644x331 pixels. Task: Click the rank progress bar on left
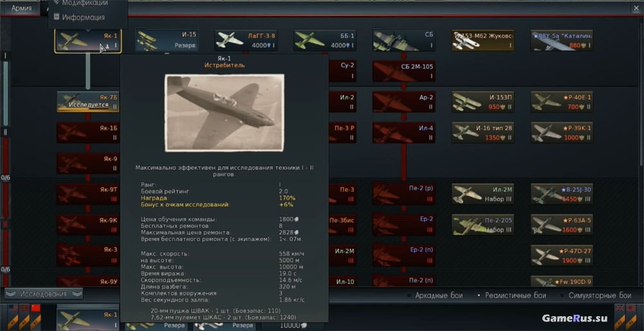(x=5, y=93)
